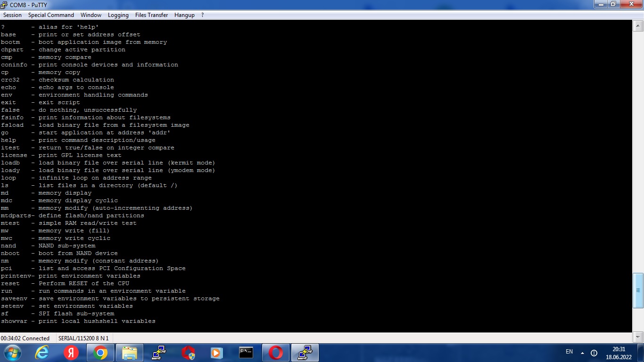
Task: Open the Special Command menu
Action: click(51, 15)
